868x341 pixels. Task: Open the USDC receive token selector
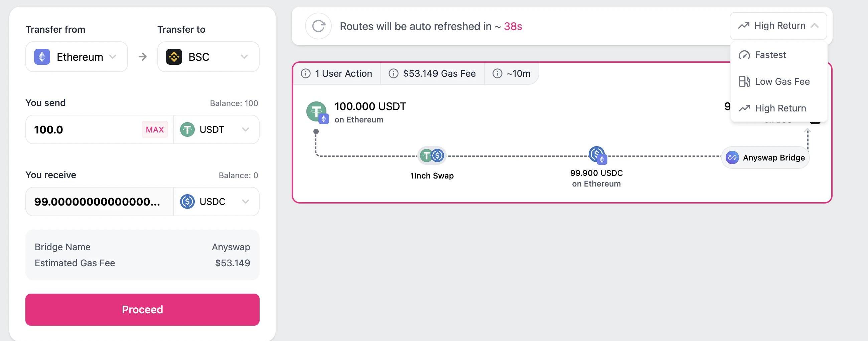click(216, 202)
